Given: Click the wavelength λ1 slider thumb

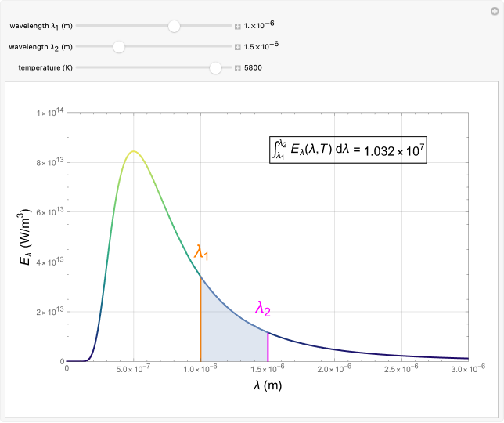Looking at the screenshot, I should click(174, 26).
